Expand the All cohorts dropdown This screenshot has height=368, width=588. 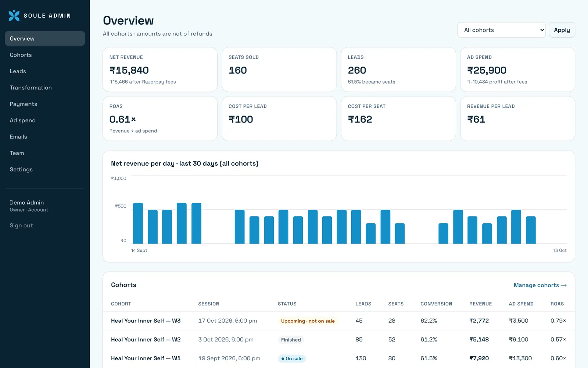tap(502, 30)
